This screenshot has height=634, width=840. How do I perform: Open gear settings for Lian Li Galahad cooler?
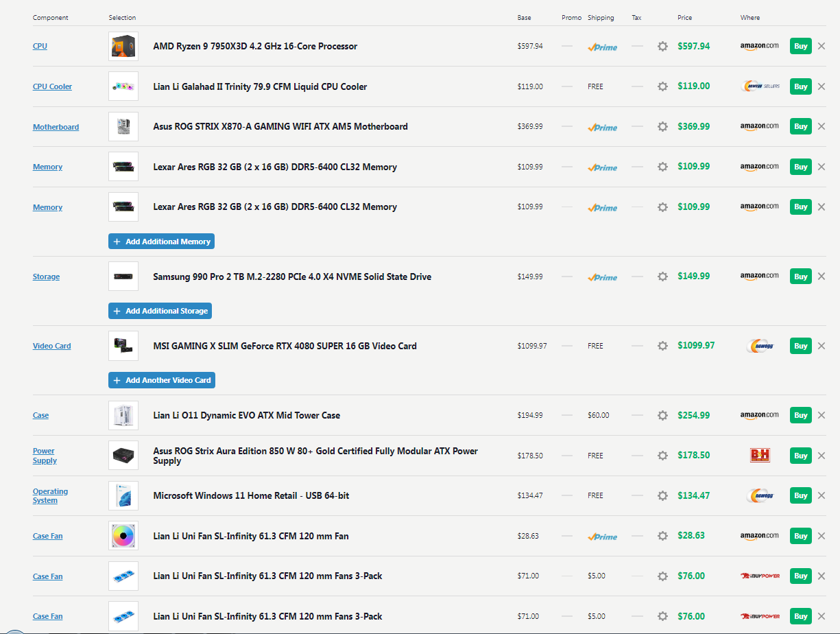(x=662, y=86)
